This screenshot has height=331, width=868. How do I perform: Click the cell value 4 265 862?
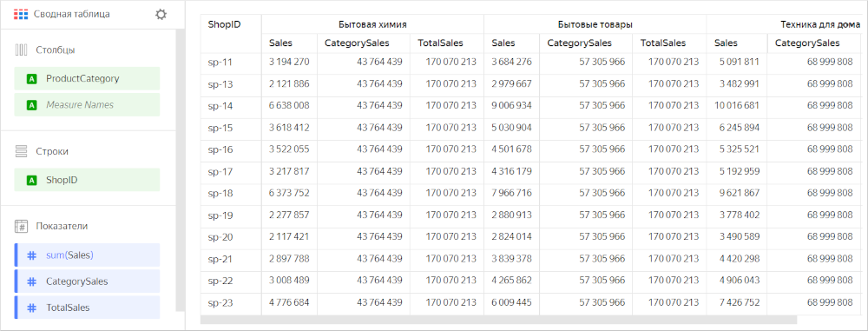511,281
